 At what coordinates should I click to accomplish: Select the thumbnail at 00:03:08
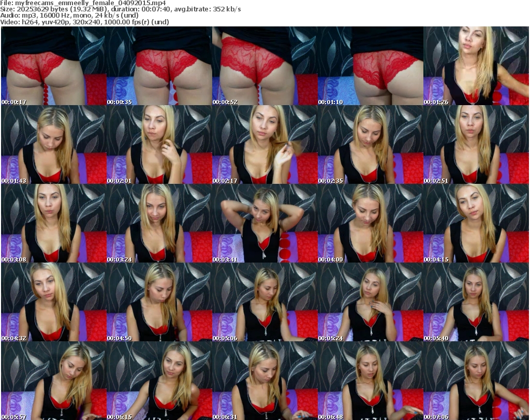click(54, 224)
